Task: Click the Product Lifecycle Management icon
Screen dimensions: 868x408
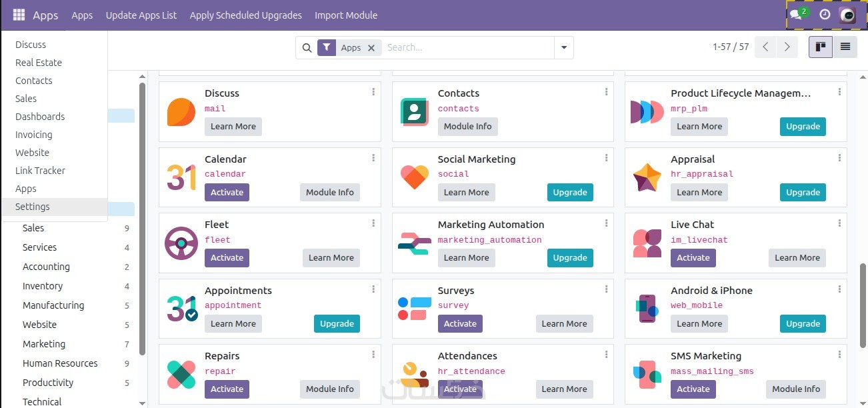Action: click(x=647, y=111)
